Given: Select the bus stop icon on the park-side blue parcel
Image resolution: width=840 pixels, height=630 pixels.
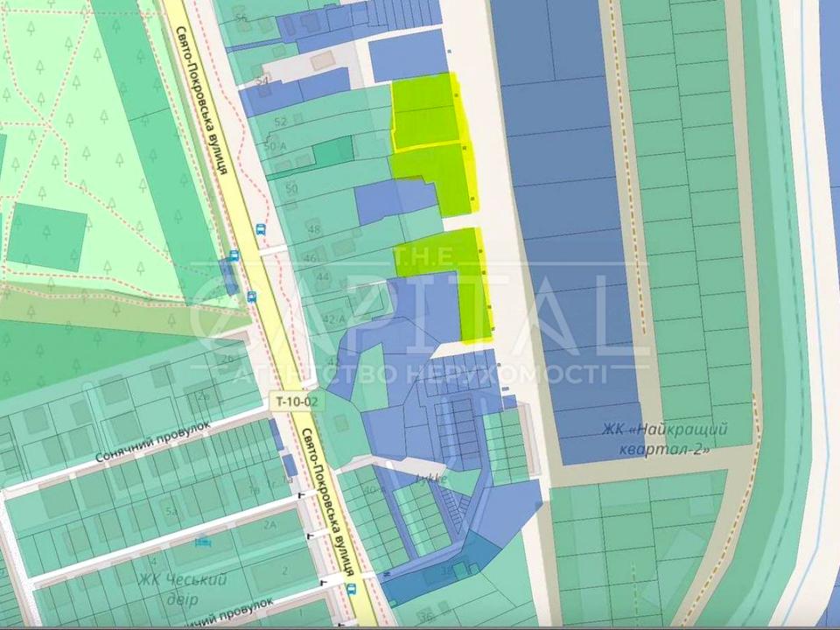Looking at the screenshot, I should [233, 255].
